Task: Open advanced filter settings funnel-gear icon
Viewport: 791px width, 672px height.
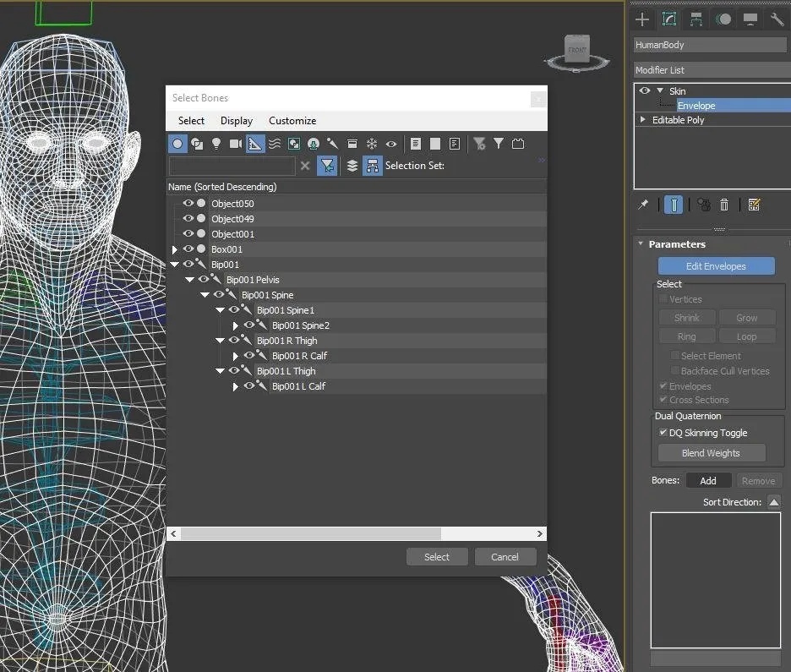Action: (479, 144)
